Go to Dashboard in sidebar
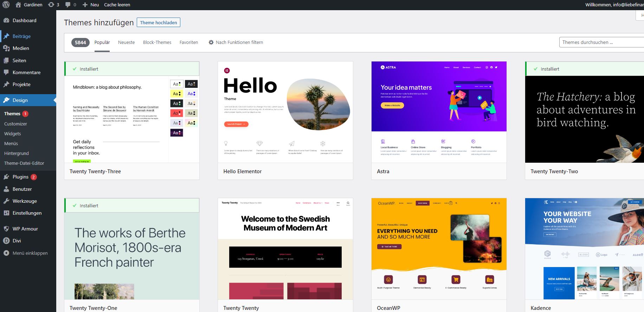This screenshot has height=312, width=644. pos(25,20)
